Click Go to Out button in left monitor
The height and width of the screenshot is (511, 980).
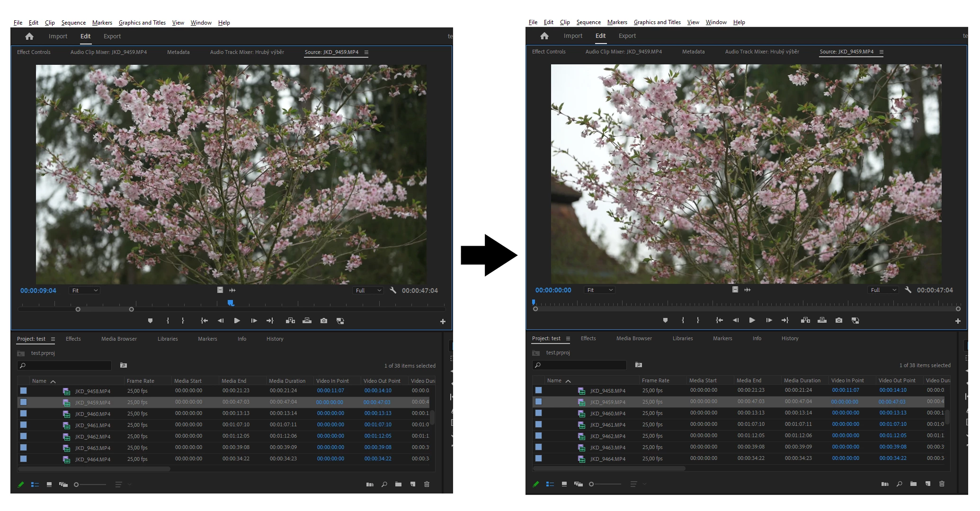point(270,321)
